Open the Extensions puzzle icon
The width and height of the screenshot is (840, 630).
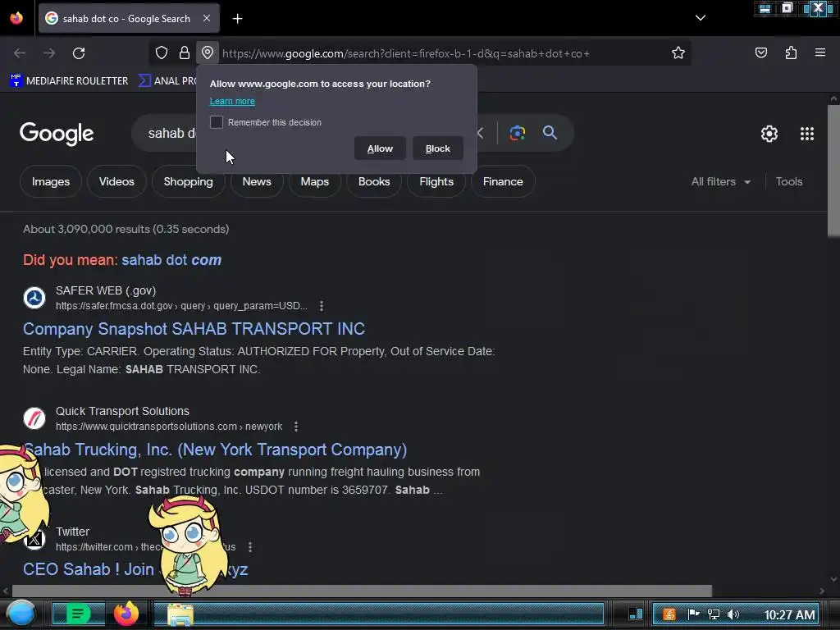(791, 52)
